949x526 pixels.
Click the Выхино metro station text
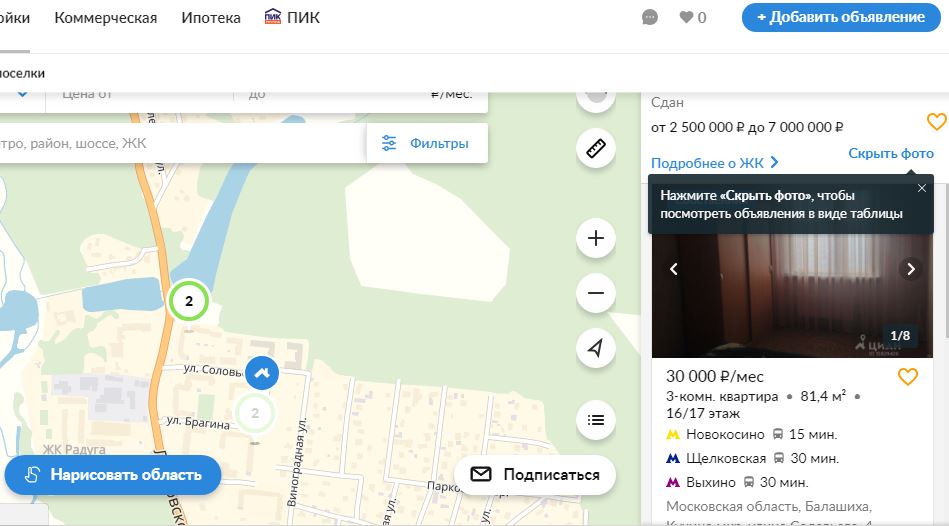711,483
